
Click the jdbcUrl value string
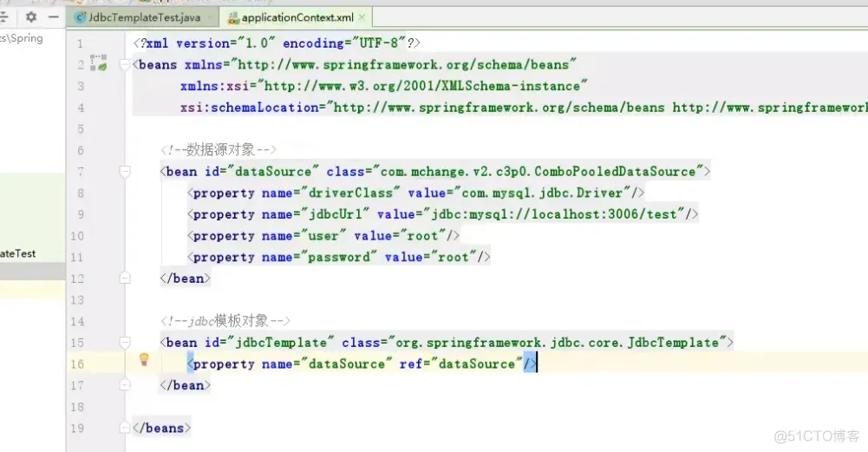point(554,214)
